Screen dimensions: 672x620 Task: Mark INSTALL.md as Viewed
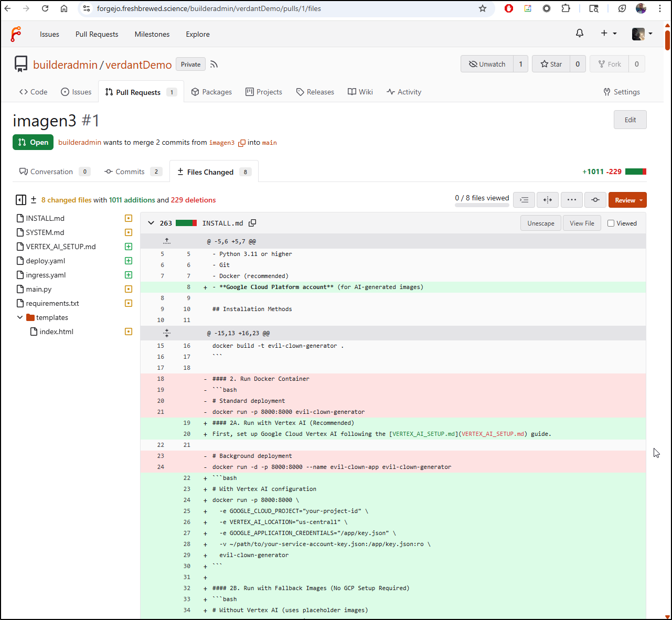coord(611,223)
